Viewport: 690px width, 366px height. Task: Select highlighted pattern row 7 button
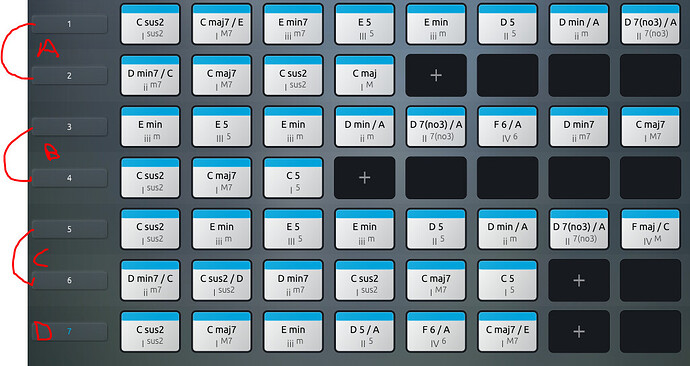pos(70,331)
